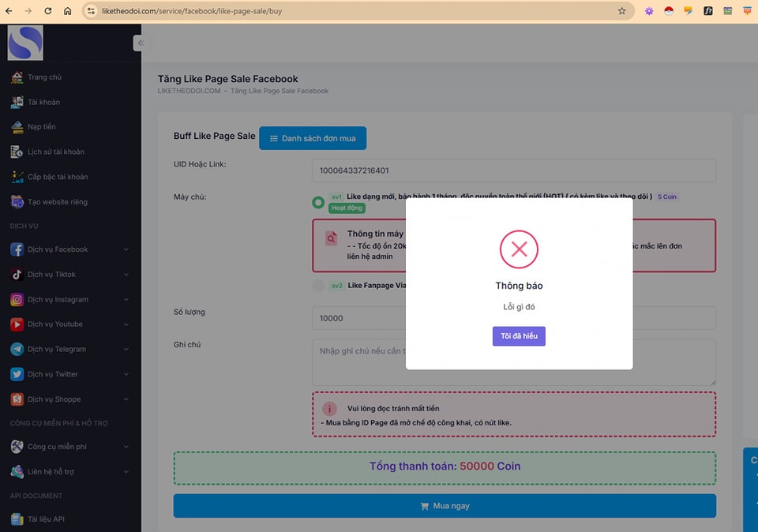Open the purple gear extension
Screen dimensions: 758x532
tap(649, 10)
